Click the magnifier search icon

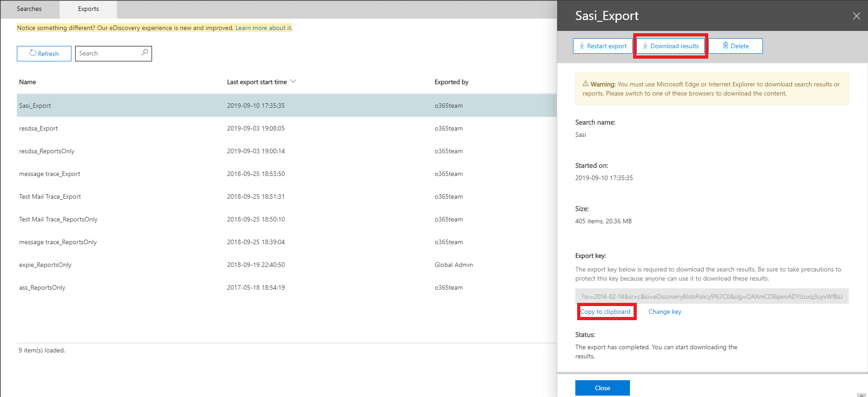click(x=145, y=53)
